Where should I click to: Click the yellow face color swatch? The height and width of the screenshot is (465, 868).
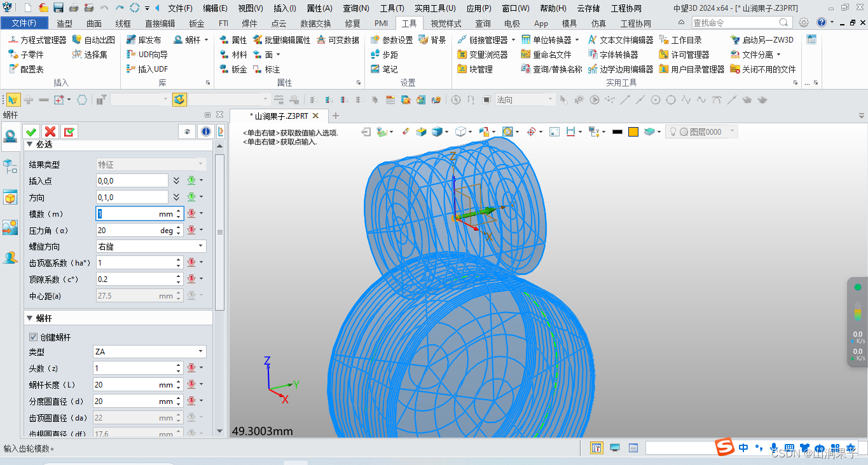click(x=633, y=131)
